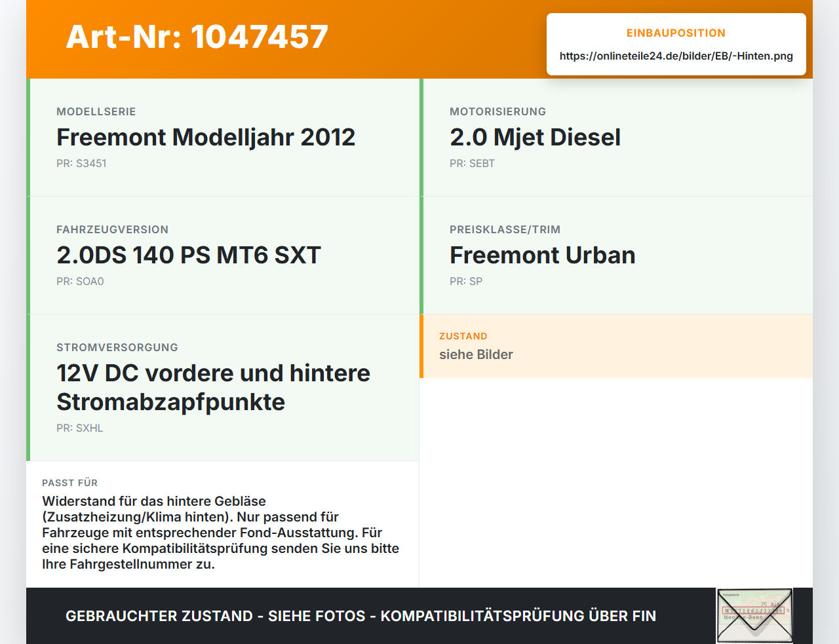839x644 pixels.
Task: Click the PR: SXHL code
Action: (x=80, y=428)
